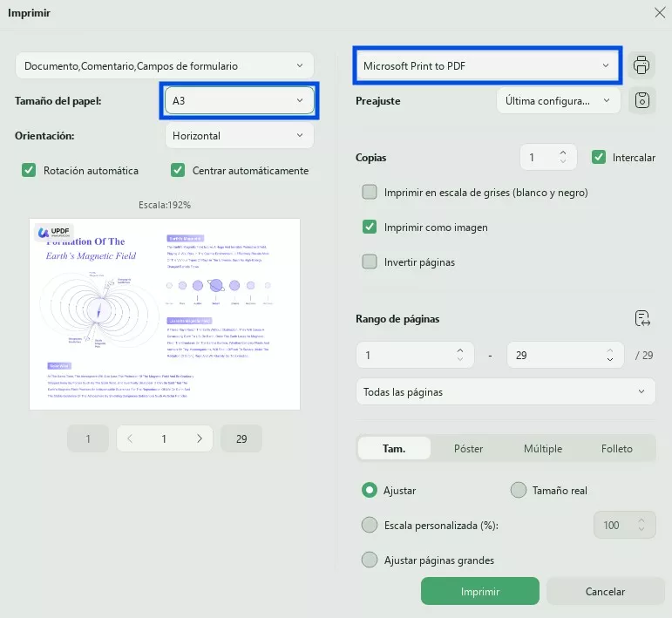Click the swap page range icon
Screen dimensions: 672x618
[x=642, y=318]
